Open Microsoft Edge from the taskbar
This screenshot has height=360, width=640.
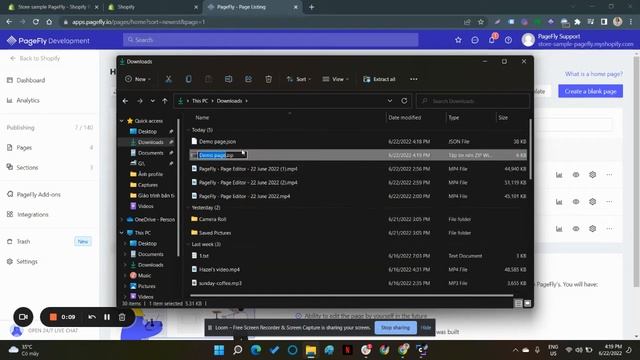point(256,350)
